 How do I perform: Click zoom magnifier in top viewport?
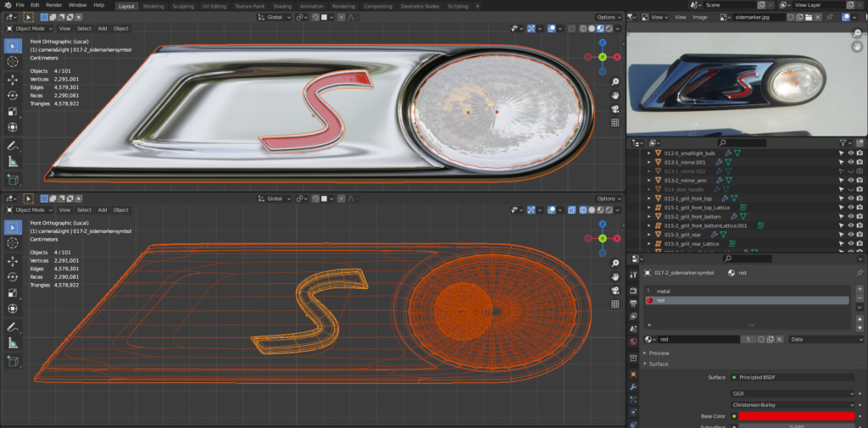(x=615, y=82)
